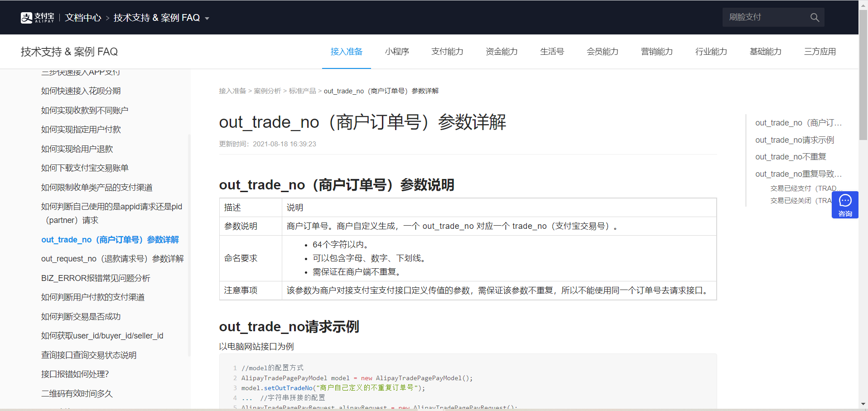Select out_trade_no 参数详解 in sidebar
868x411 pixels.
point(110,240)
